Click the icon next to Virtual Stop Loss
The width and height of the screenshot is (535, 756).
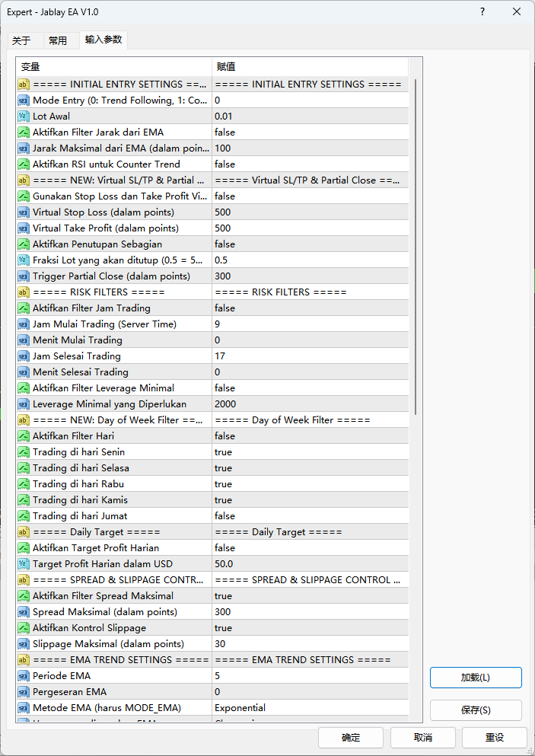click(x=23, y=212)
